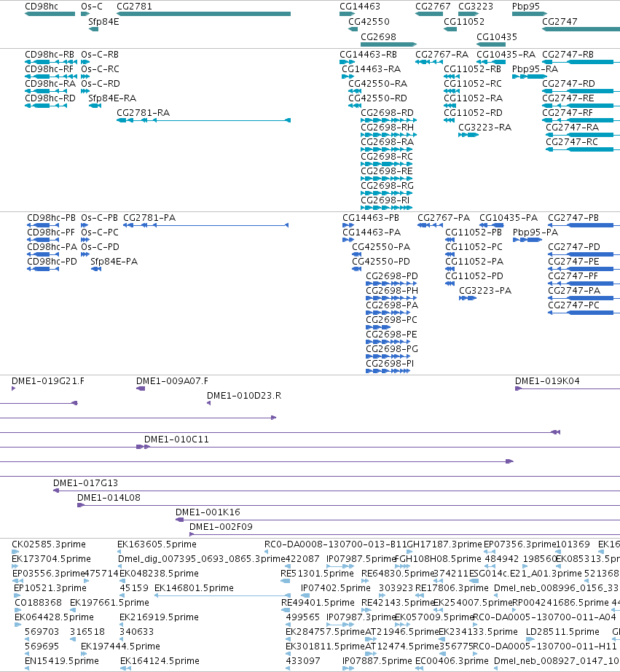Click the CG10435 gene label
The image size is (620, 672).
tap(497, 37)
